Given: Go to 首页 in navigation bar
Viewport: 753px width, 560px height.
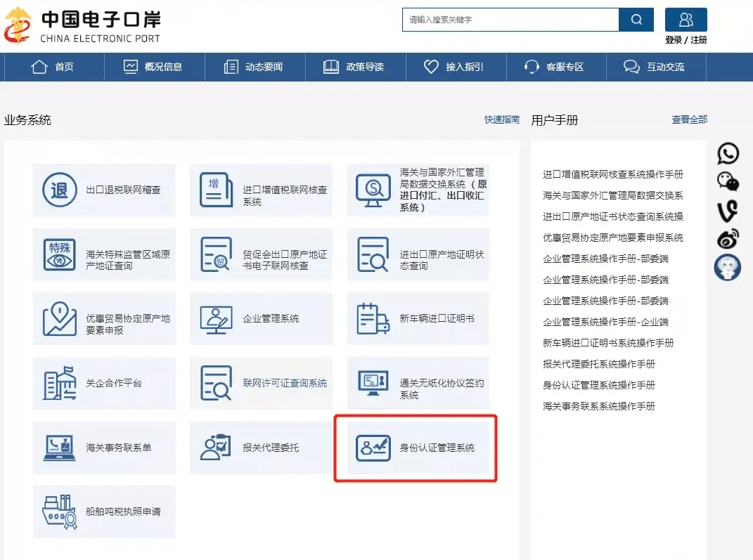Looking at the screenshot, I should [x=53, y=67].
